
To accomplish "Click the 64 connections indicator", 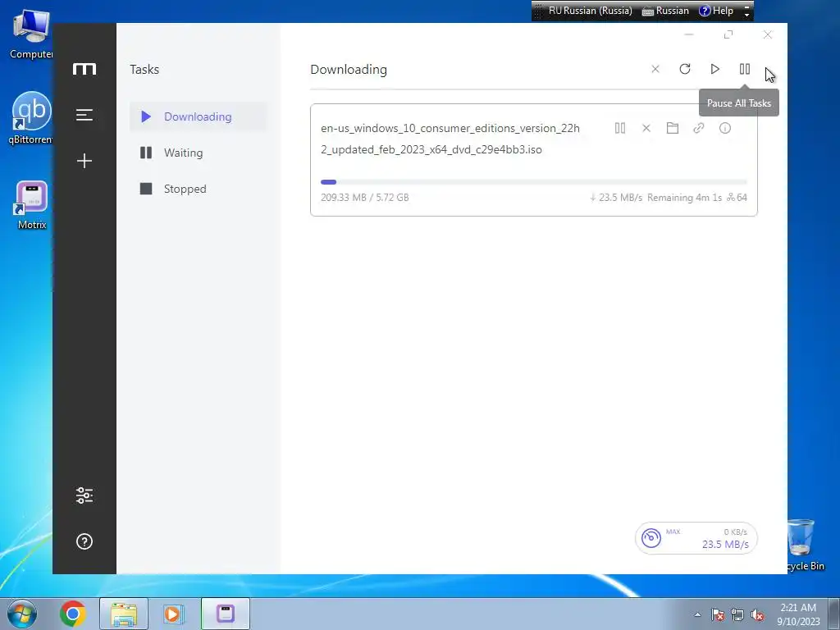I will [x=737, y=197].
